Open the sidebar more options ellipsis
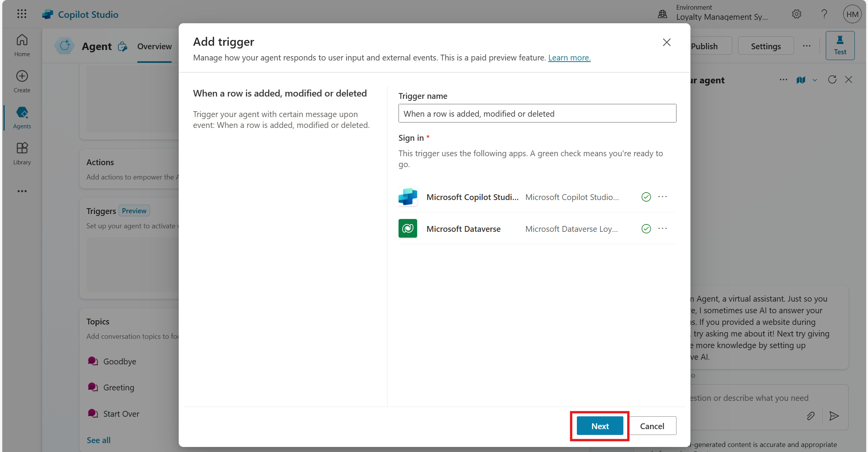868x452 pixels. click(x=22, y=191)
